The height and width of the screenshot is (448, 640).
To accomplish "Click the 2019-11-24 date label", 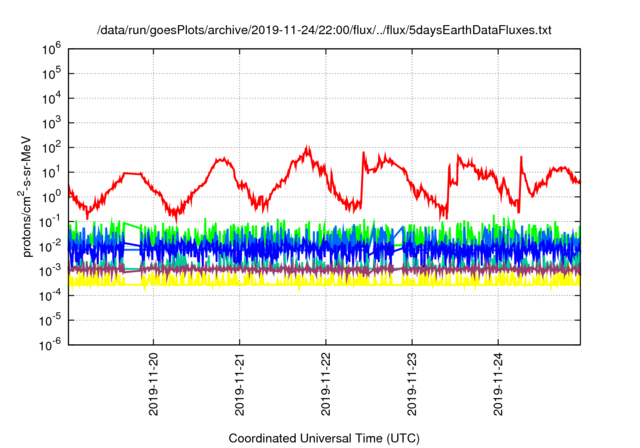I will click(x=498, y=384).
